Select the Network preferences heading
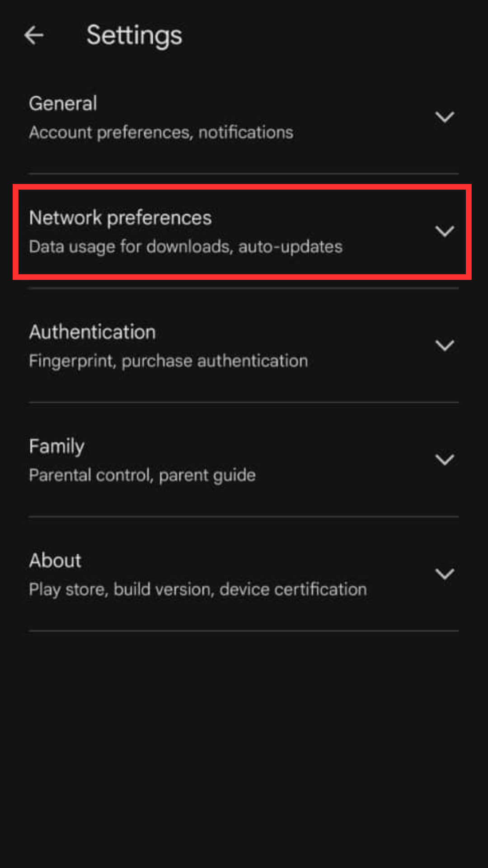The height and width of the screenshot is (868, 488). (x=120, y=218)
